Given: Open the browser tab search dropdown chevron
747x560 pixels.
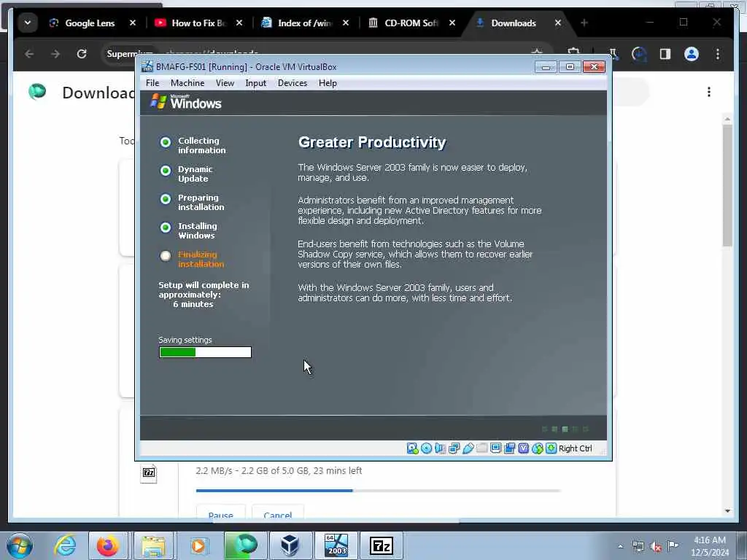Looking at the screenshot, I should click(28, 23).
